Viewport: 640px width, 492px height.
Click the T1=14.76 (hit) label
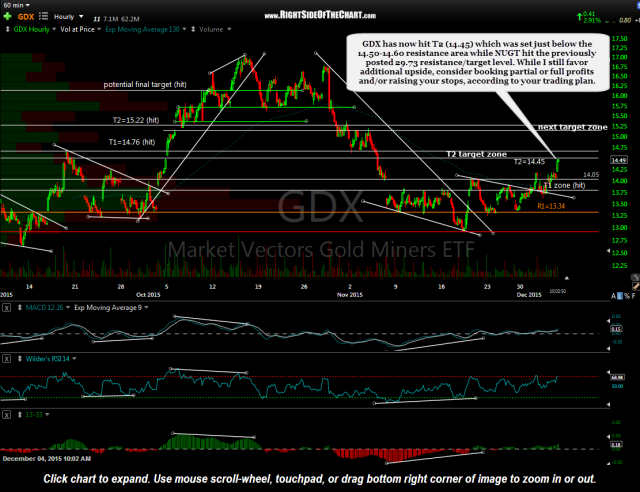[x=132, y=142]
